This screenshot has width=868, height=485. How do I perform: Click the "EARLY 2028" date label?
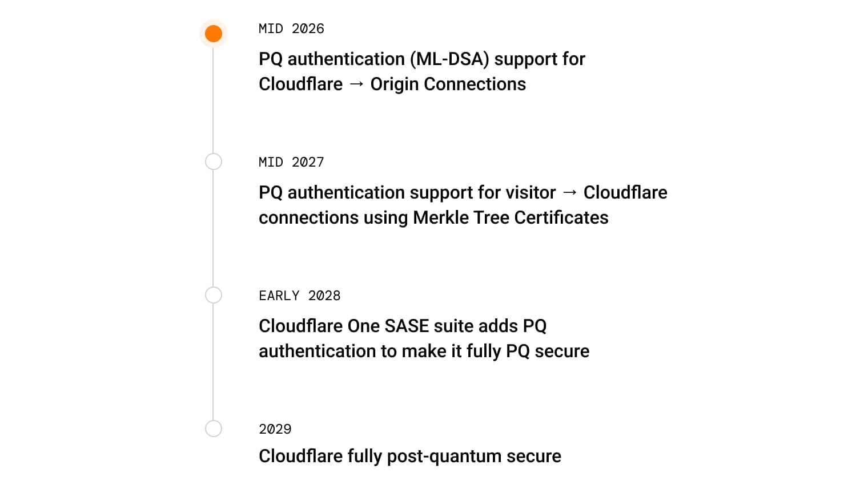tap(299, 296)
